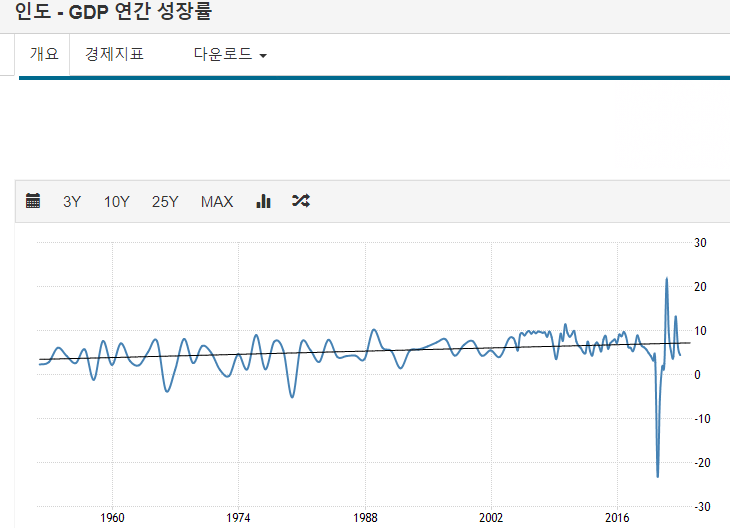Image resolution: width=730 pixels, height=528 pixels.
Task: Click the 2002 x-axis label
Action: tap(491, 517)
